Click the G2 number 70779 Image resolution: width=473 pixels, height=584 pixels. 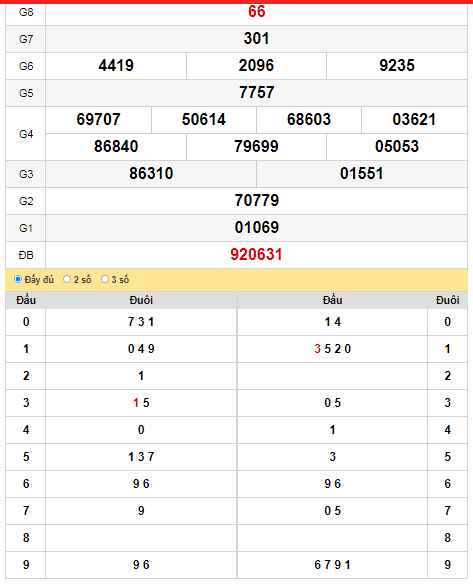[x=257, y=201]
